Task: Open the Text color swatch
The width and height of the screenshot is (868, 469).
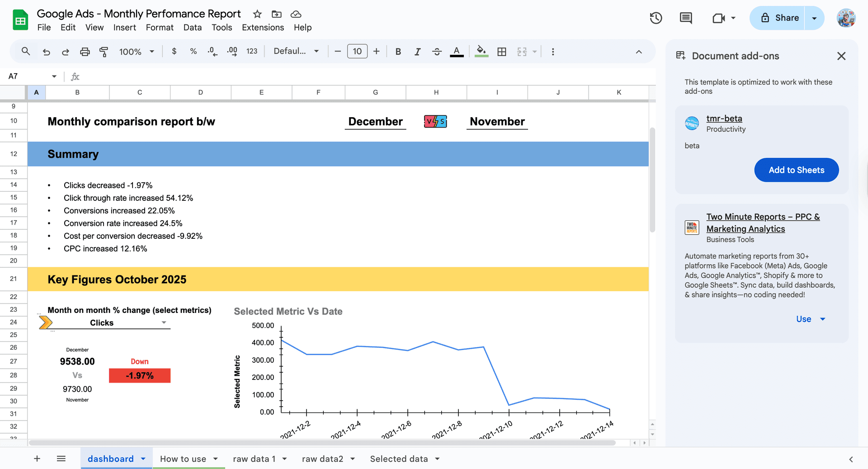Action: coord(457,51)
